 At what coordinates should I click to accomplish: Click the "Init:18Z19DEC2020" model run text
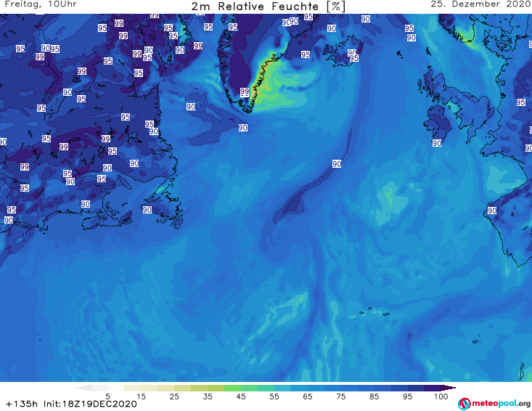[90, 404]
